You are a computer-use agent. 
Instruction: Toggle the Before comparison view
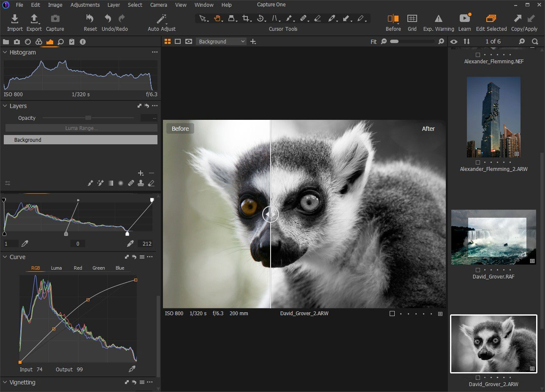click(393, 19)
